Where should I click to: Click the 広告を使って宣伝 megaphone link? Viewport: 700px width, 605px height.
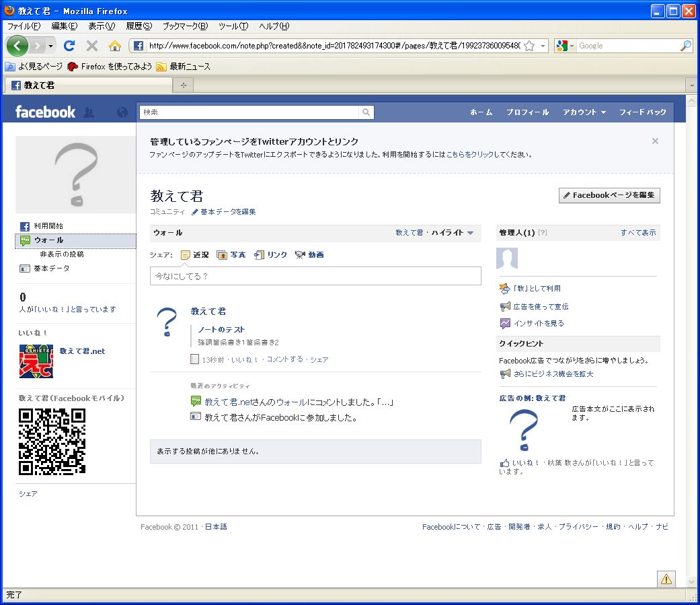[x=534, y=306]
